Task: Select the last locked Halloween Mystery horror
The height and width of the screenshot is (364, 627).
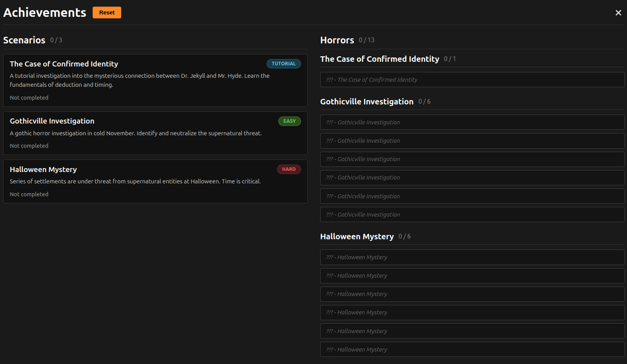Action: pyautogui.click(x=472, y=350)
